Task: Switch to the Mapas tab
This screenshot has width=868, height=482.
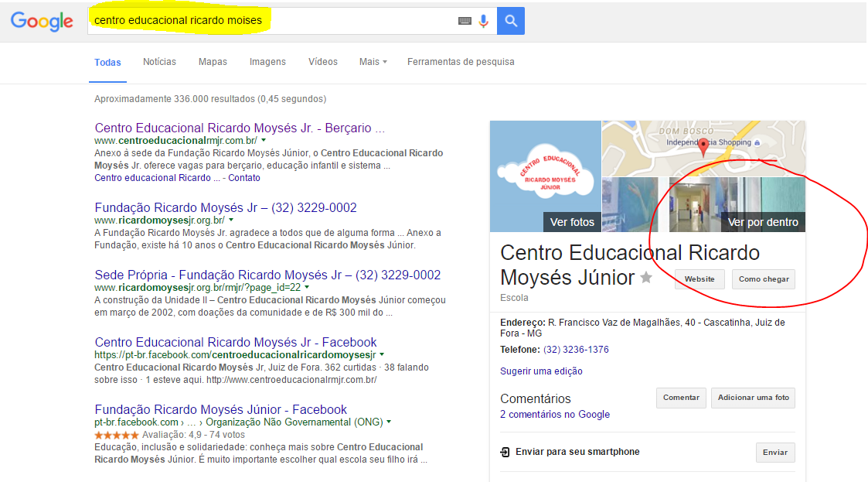Action: point(213,62)
